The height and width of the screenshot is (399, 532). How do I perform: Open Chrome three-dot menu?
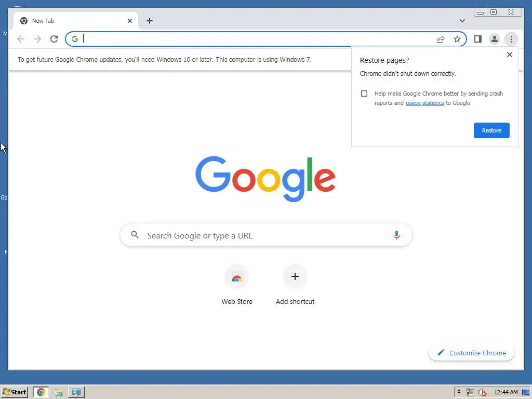tap(511, 39)
